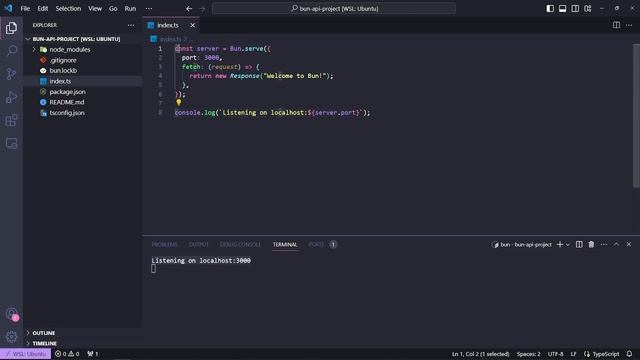
Task: Open the Edit menu
Action: [x=43, y=8]
